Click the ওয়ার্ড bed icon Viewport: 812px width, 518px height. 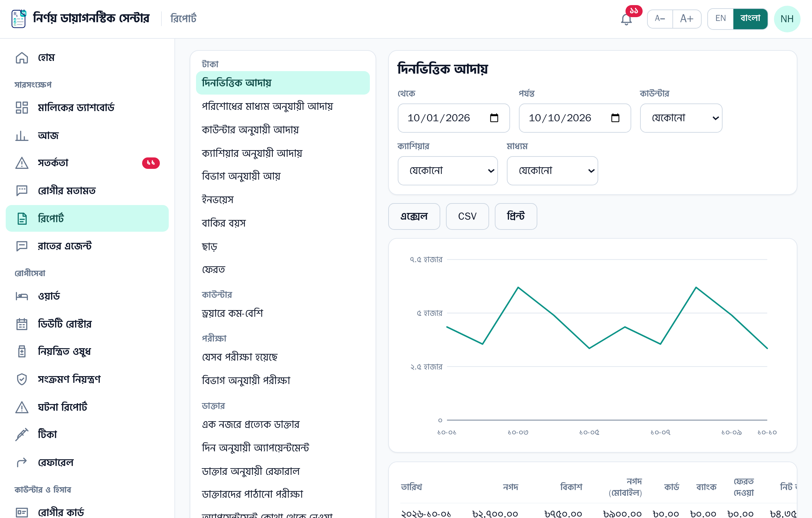click(x=22, y=296)
